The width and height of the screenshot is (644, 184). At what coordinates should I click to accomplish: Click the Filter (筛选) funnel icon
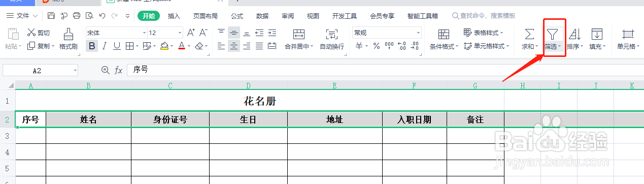click(x=553, y=34)
